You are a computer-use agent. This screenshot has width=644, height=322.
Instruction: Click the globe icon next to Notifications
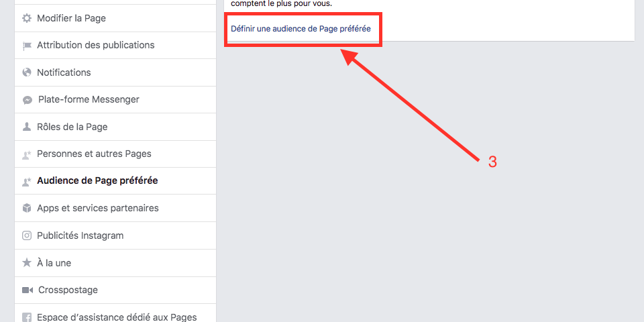click(x=27, y=72)
